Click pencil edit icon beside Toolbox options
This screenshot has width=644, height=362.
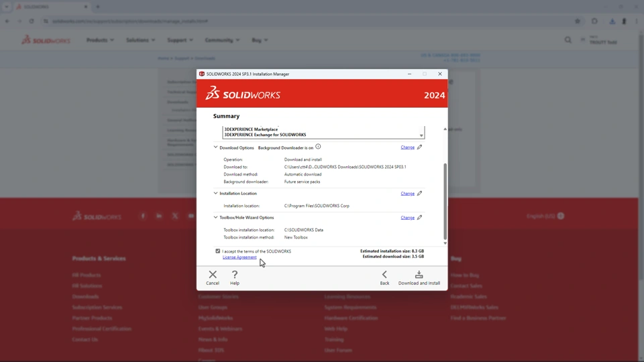click(x=419, y=217)
